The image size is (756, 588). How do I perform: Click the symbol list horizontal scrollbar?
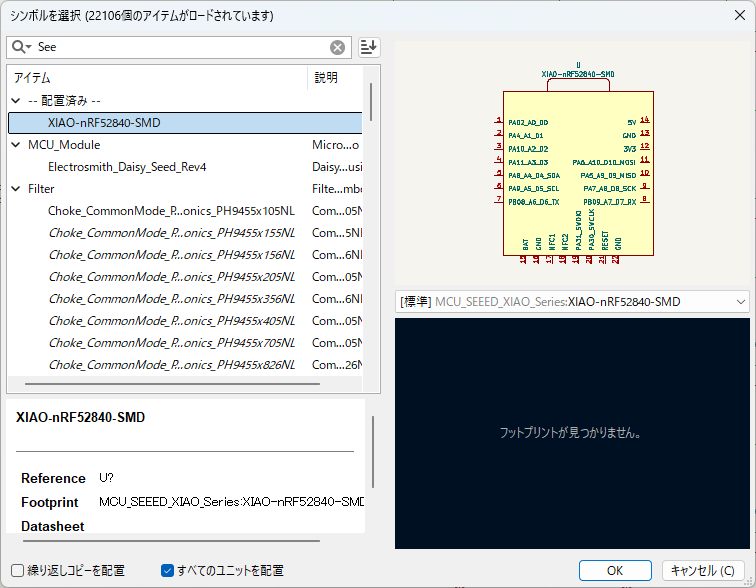click(172, 384)
